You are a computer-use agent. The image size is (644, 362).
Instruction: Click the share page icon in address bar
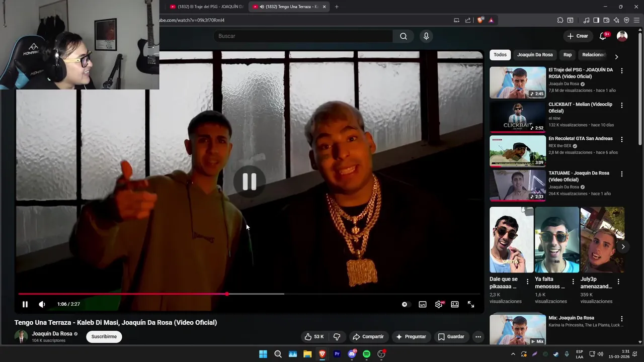click(x=468, y=20)
